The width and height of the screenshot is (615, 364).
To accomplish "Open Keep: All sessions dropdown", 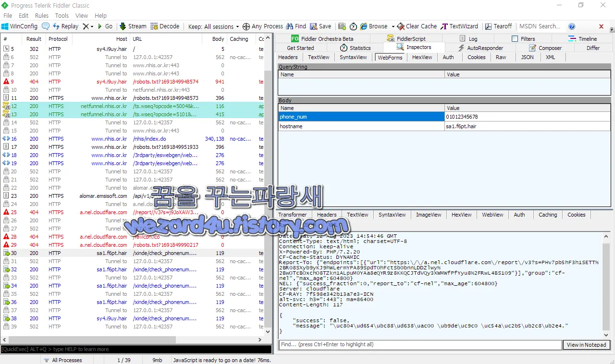I will click(214, 26).
